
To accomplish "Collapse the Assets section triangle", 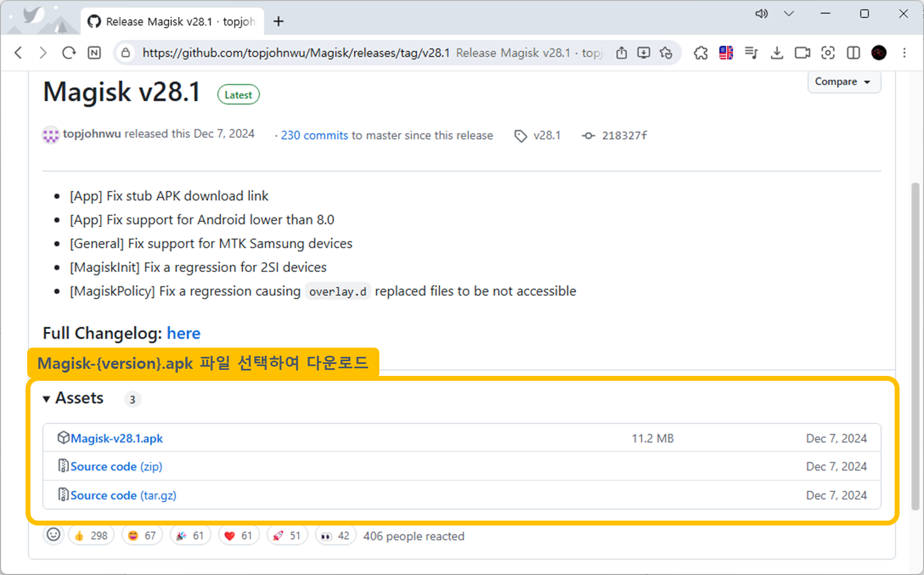I will pyautogui.click(x=46, y=399).
